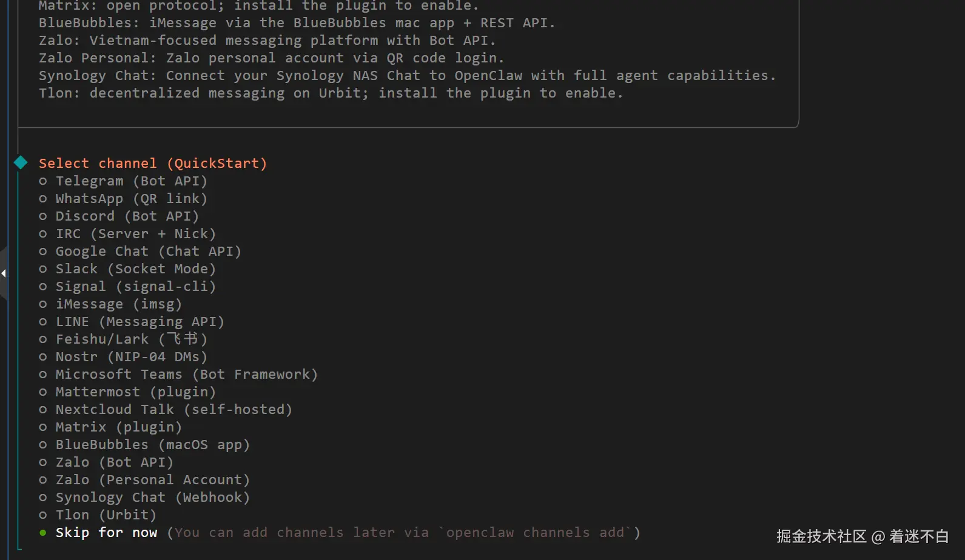Choose the Feishu/Lark channel entry
This screenshot has height=560, width=965.
131,339
